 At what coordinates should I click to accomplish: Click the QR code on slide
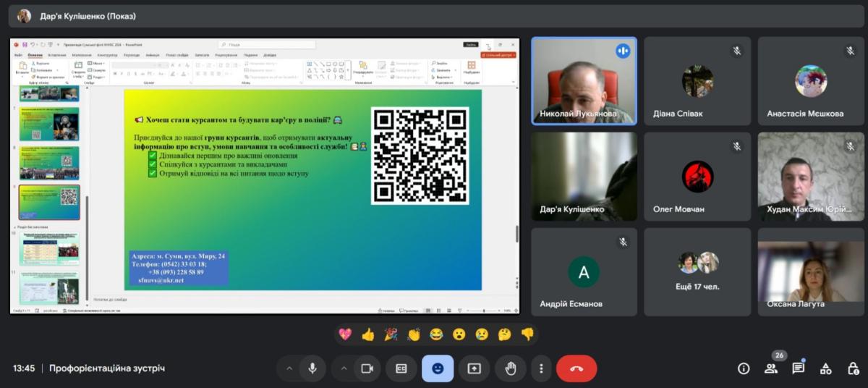tap(420, 156)
